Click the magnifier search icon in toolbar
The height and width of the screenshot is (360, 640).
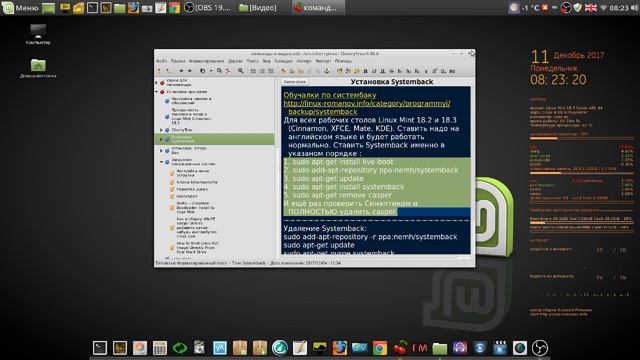241,71
